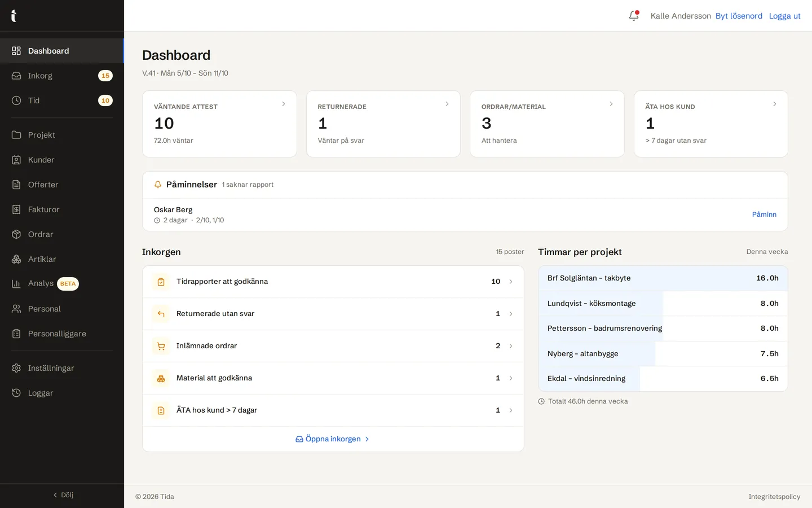The height and width of the screenshot is (508, 812).
Task: Open Ordrar in the sidebar
Action: [62, 234]
